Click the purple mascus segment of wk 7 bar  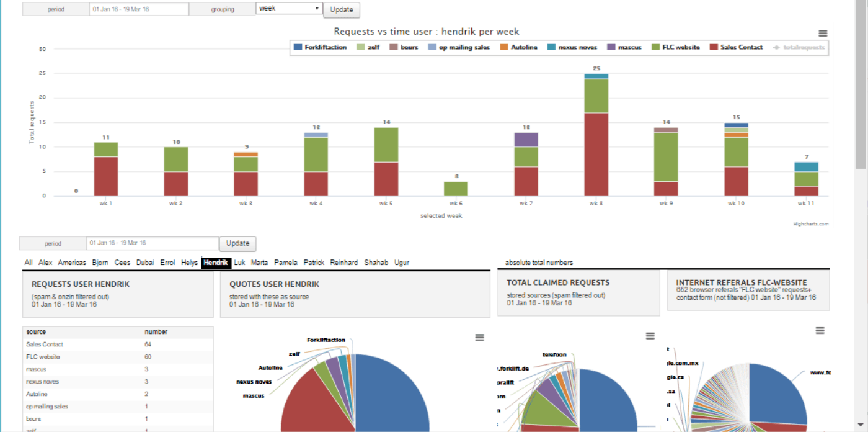526,140
